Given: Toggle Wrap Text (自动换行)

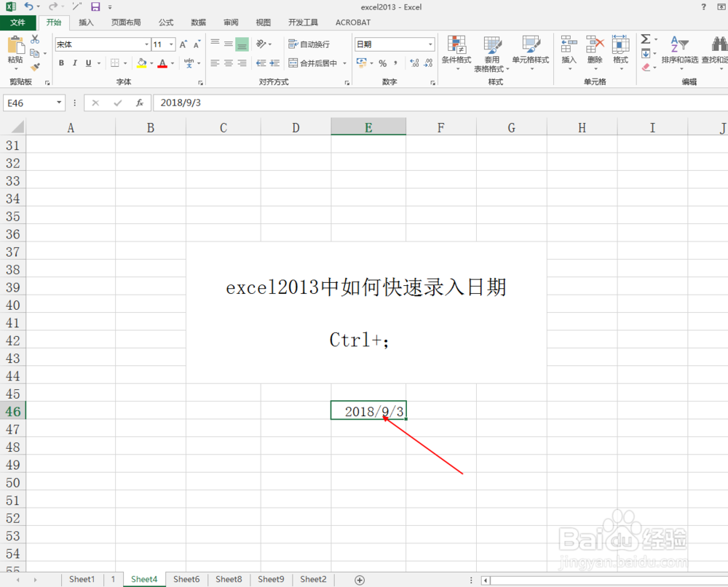Looking at the screenshot, I should click(309, 44).
